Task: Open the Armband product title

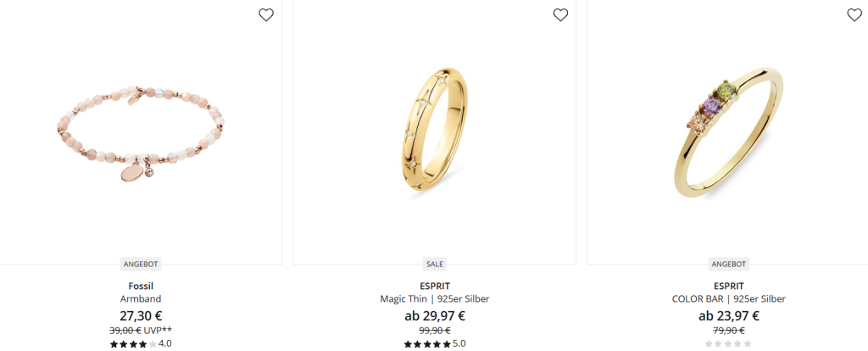Action: tap(141, 299)
